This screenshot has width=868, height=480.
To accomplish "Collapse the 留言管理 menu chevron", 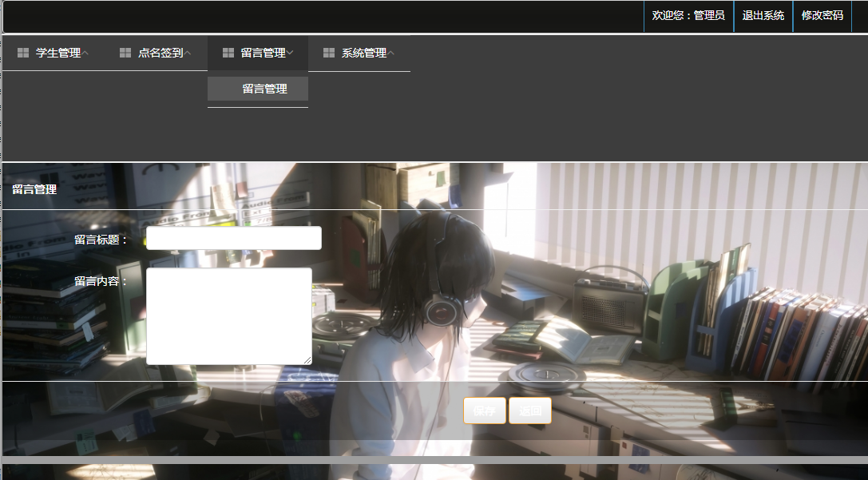I will pos(290,54).
